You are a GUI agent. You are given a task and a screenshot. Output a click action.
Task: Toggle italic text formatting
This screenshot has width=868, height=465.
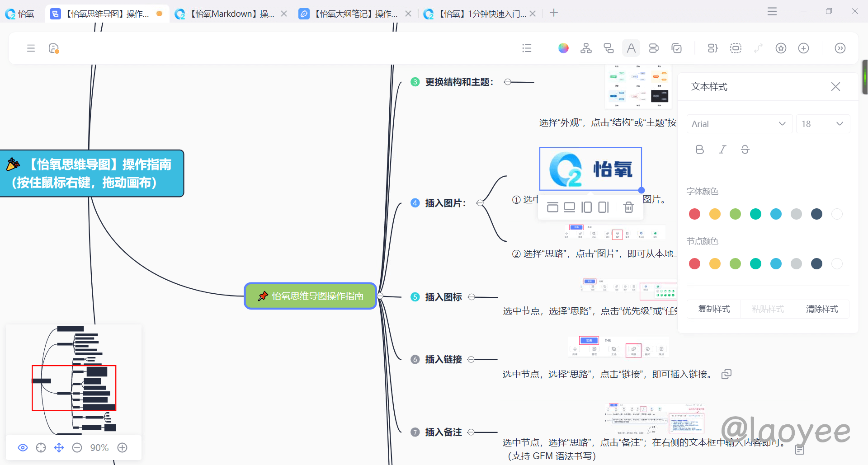tap(722, 150)
